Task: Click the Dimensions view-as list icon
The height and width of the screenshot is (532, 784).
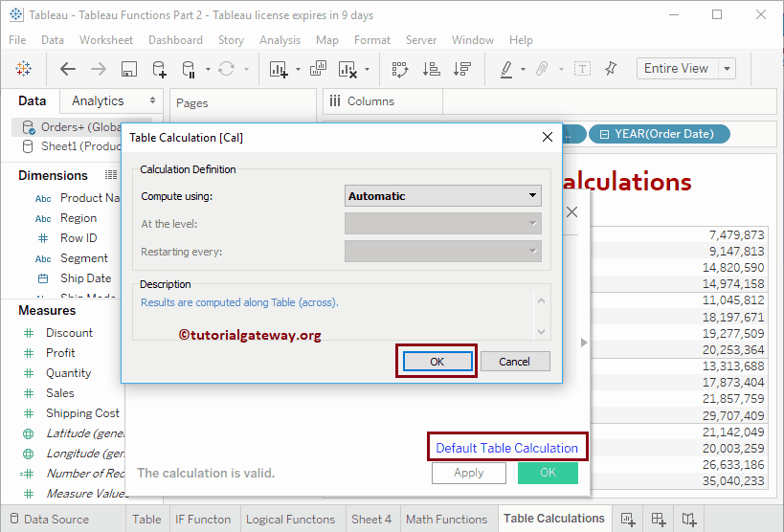Action: point(111,175)
